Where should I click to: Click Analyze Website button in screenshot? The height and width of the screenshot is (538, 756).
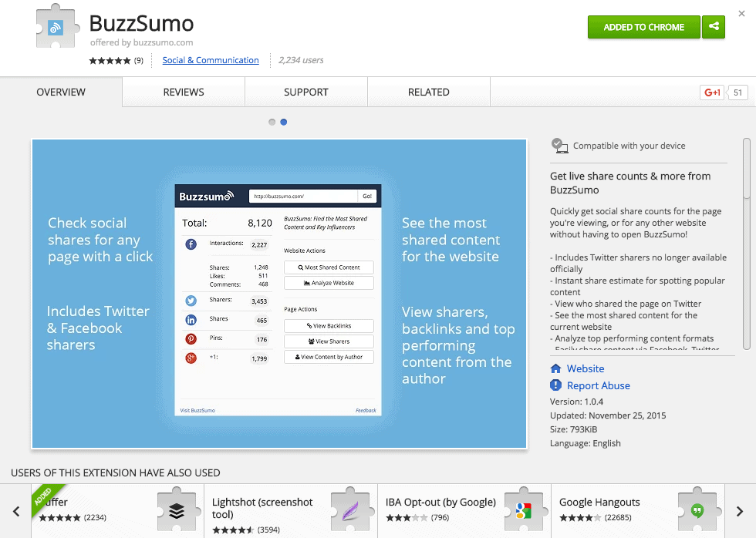(x=329, y=283)
